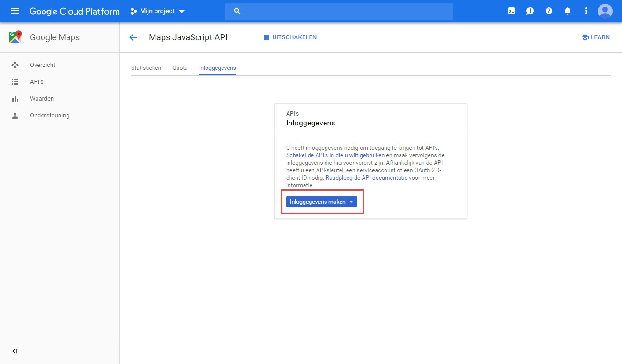The width and height of the screenshot is (622, 364).
Task: Switch to the Statistieken tab
Action: [x=146, y=68]
